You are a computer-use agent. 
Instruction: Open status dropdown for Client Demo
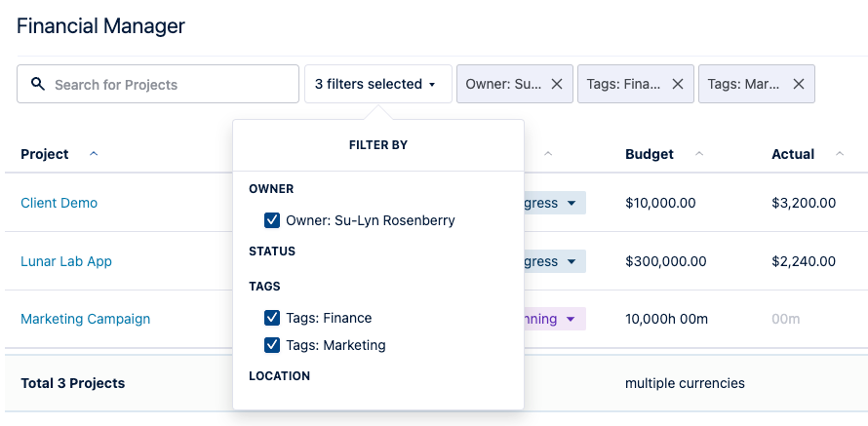click(x=572, y=204)
